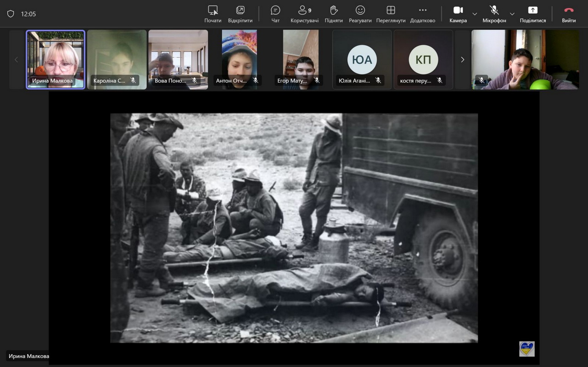588x367 pixels.
Task: Expand microphone options dropdown arrow
Action: point(512,14)
